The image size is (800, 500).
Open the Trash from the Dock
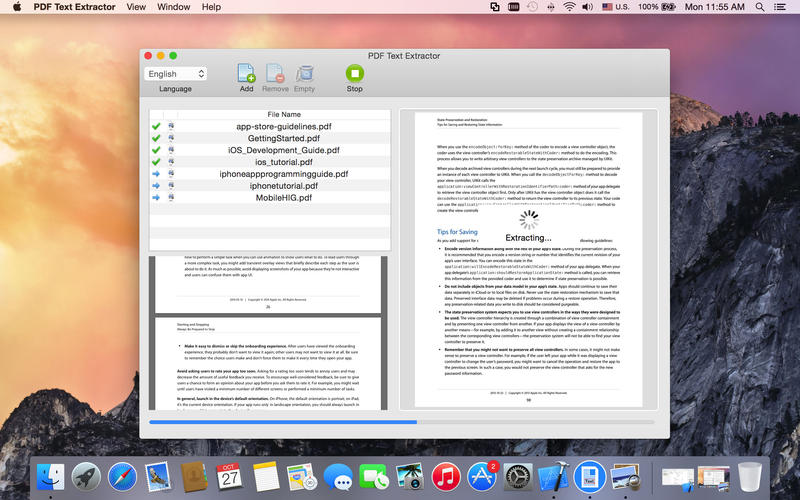pos(749,478)
